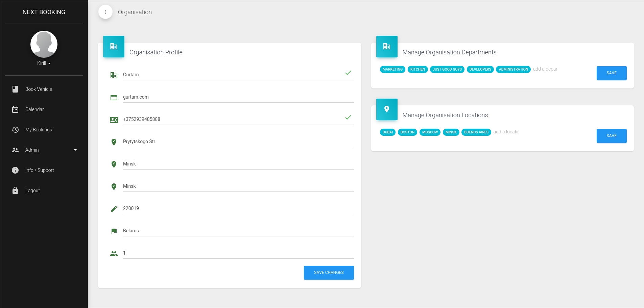644x308 pixels.
Task: Click SAVE CHANGES on the Organisation Profile
Action: coord(328,273)
